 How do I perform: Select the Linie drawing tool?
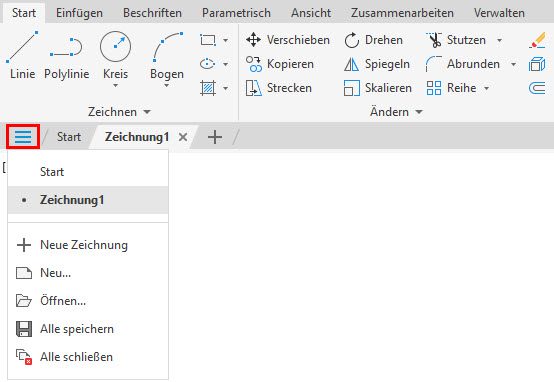(x=22, y=55)
